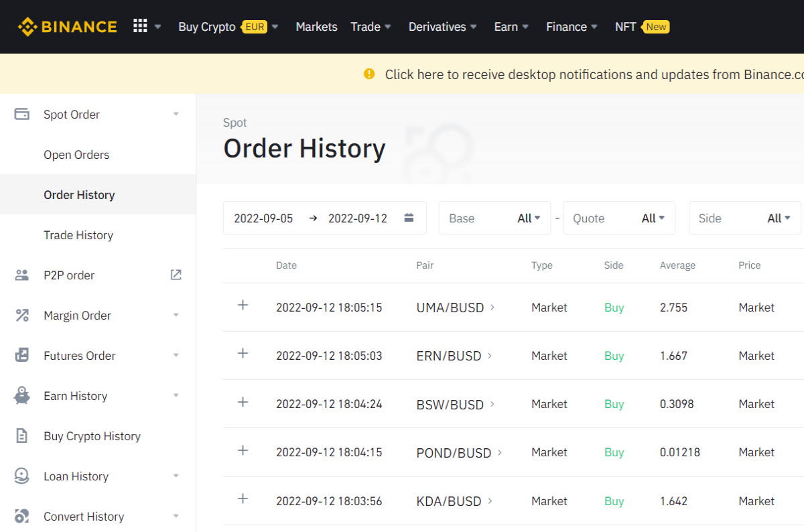Open the Quote All dropdown filter
The width and height of the screenshot is (804, 532).
tap(619, 218)
